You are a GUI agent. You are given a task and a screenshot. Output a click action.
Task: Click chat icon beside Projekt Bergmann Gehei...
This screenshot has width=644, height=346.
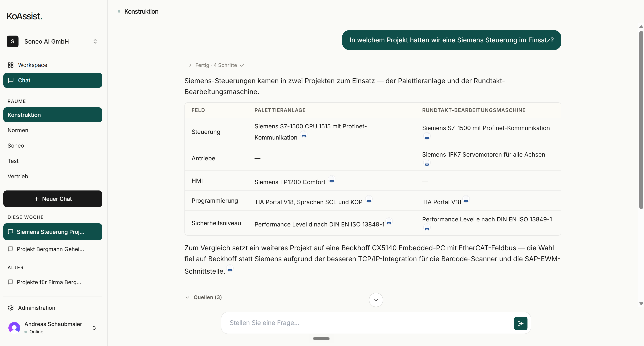coord(11,249)
